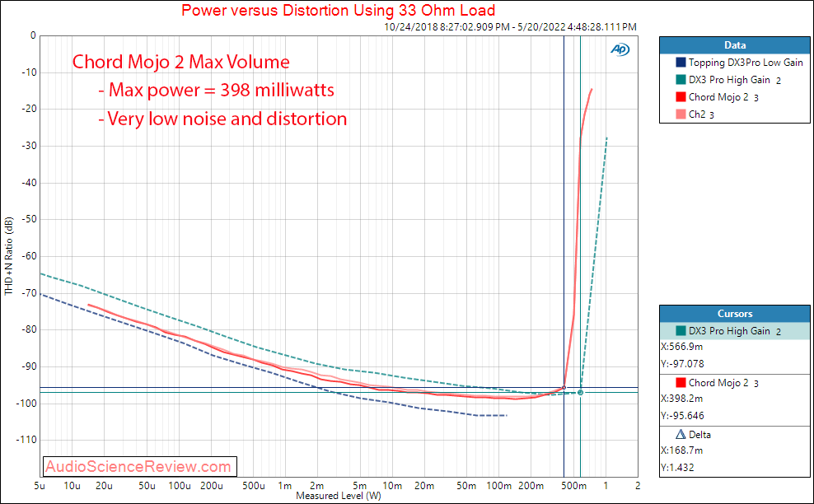
Task: Click the 'X:398.2m' cursor value
Action: [681, 399]
